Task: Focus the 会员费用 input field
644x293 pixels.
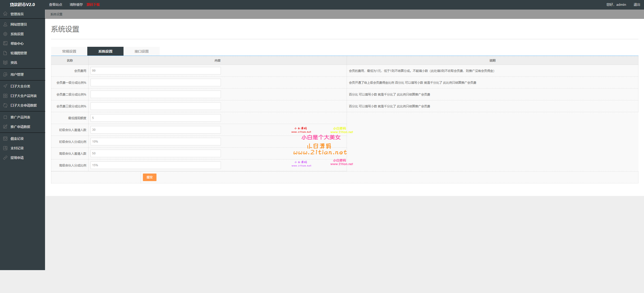Action: point(155,71)
